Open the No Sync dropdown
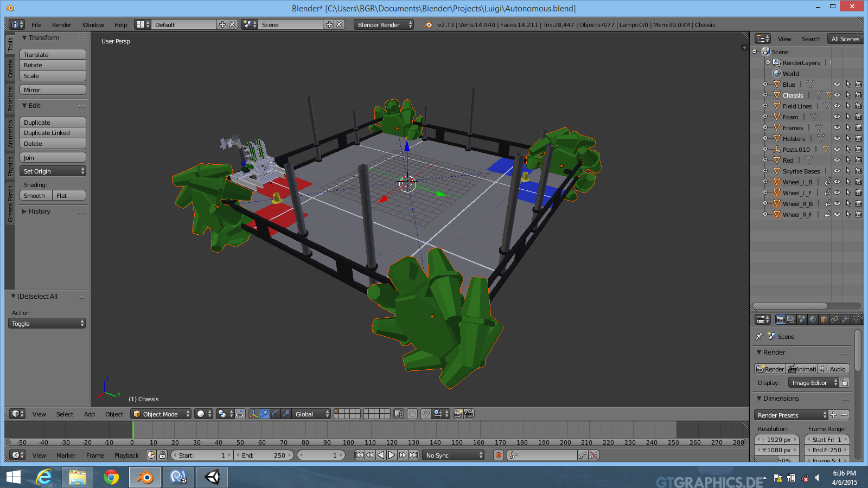Image resolution: width=868 pixels, height=488 pixels. 453,455
